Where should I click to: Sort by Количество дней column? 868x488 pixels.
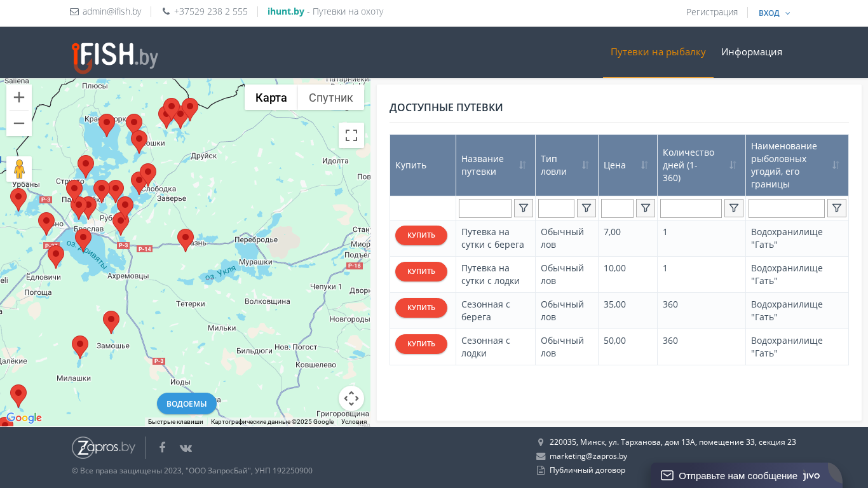point(733,165)
